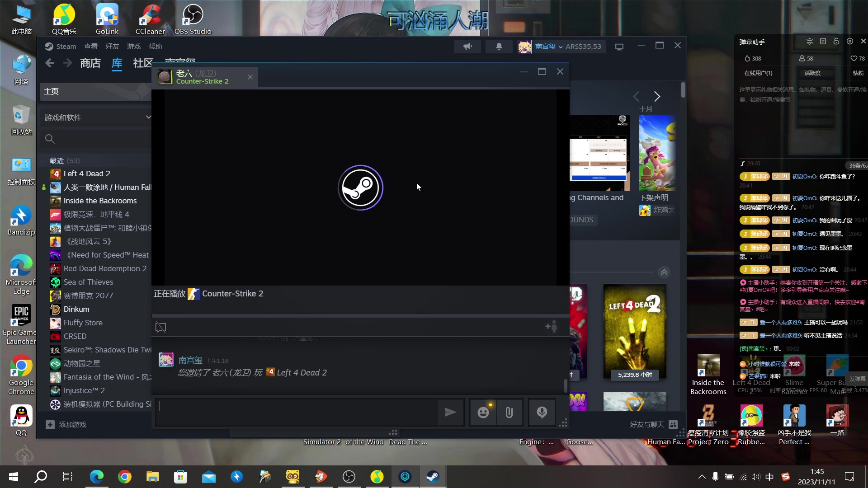Open File Explorer from the taskbar

(152, 476)
